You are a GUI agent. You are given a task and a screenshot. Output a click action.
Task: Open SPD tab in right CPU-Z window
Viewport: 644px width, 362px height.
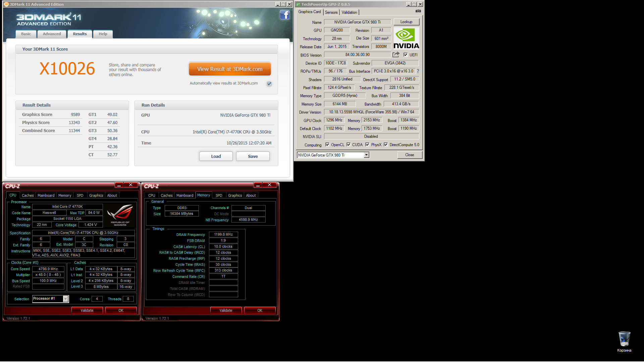pyautogui.click(x=219, y=195)
